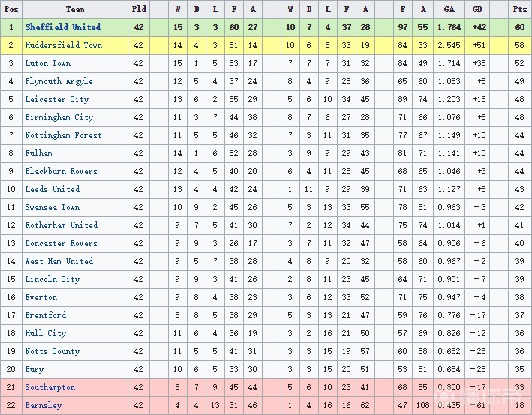
Task: Select the Plymouth Argyle link
Action: point(59,81)
